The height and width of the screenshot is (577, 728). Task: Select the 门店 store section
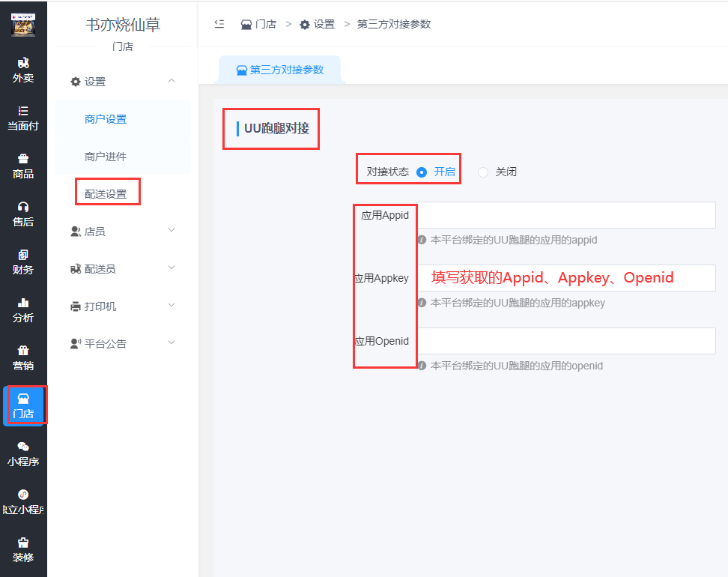click(x=23, y=405)
